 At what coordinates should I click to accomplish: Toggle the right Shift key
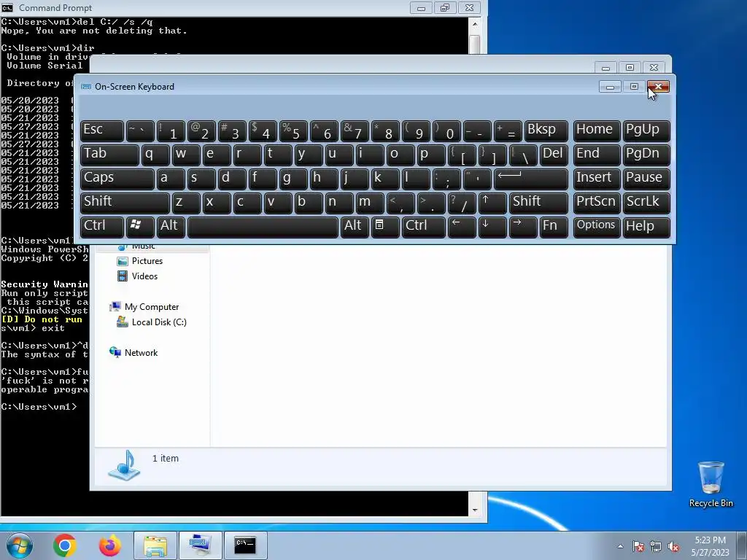538,203
